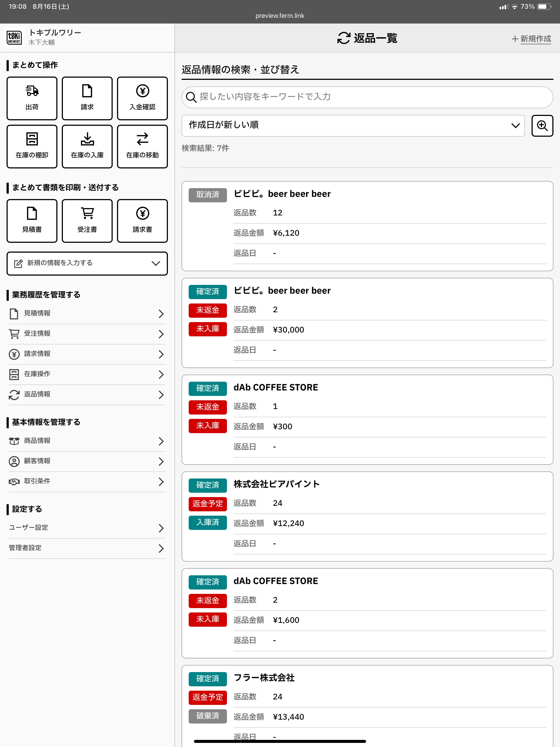The width and height of the screenshot is (560, 747).
Task: Click the 請求書 print tile
Action: (x=142, y=221)
